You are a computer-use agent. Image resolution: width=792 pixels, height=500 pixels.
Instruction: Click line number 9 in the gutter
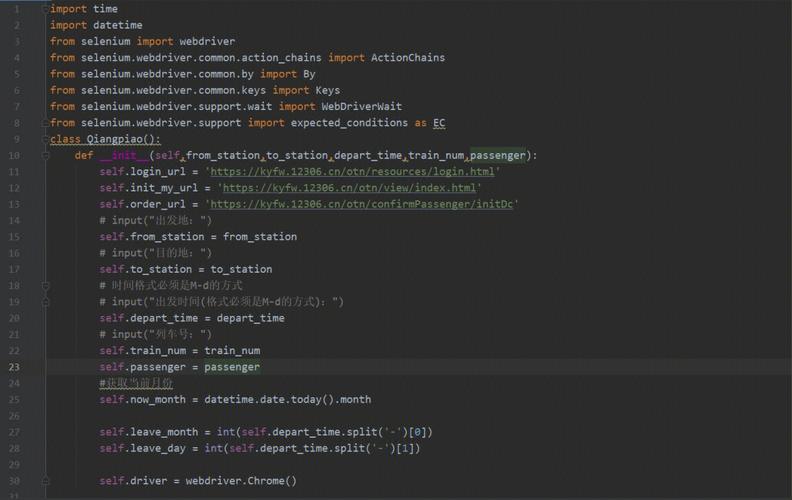pyautogui.click(x=17, y=139)
